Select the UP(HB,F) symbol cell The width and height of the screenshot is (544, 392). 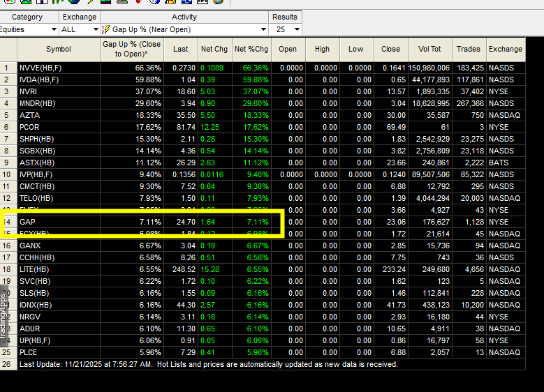(59, 340)
